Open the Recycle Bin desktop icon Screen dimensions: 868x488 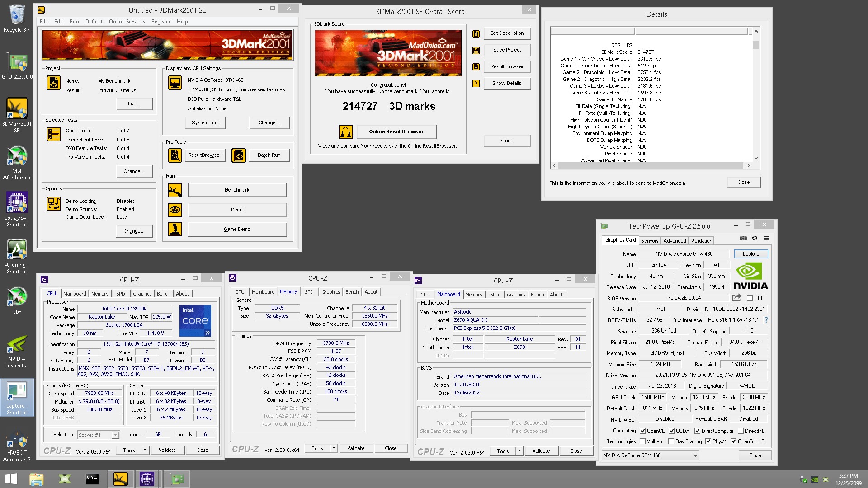[17, 18]
